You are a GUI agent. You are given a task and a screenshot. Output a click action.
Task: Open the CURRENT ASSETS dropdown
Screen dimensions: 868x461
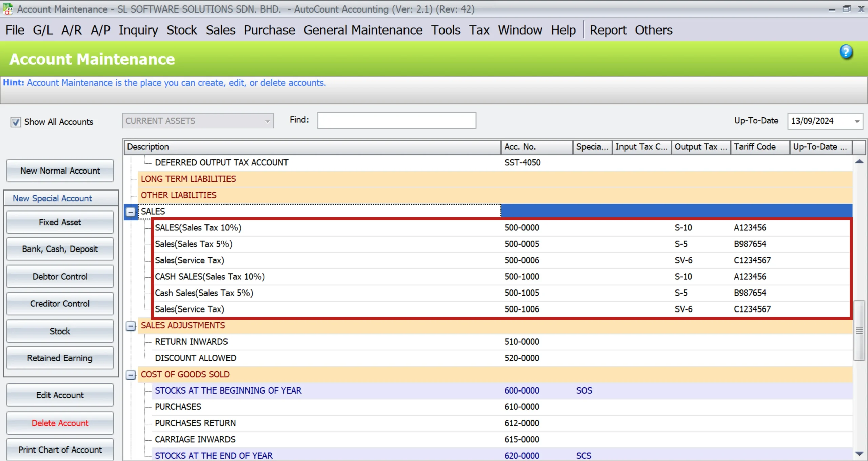[268, 121]
